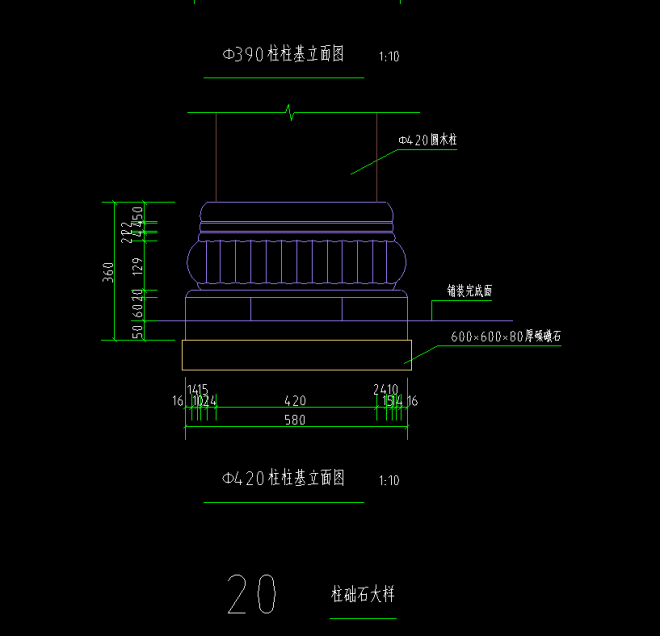660x637 pixels.
Task: Click the 50 vertical dimension at bottom
Action: coord(138,330)
